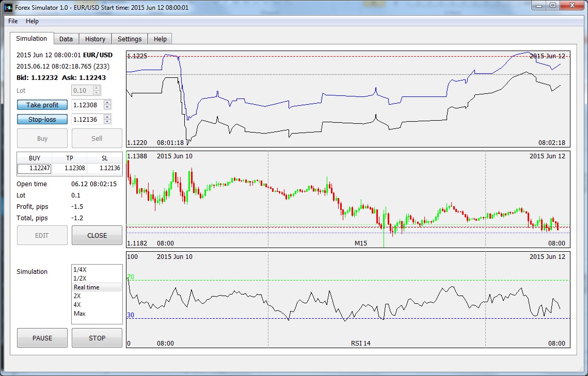This screenshot has height=376, width=588.
Task: Click the Take profit price field
Action: pyautogui.click(x=87, y=105)
